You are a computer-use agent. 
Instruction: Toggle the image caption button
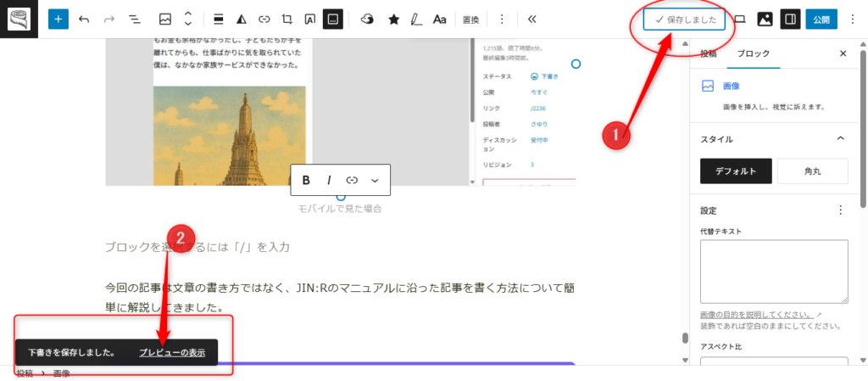332,20
